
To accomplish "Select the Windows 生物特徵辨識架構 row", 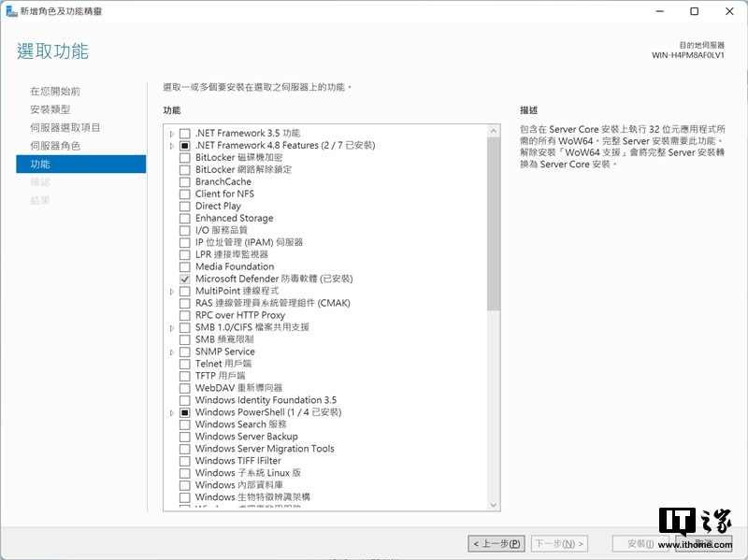I will pos(252,497).
